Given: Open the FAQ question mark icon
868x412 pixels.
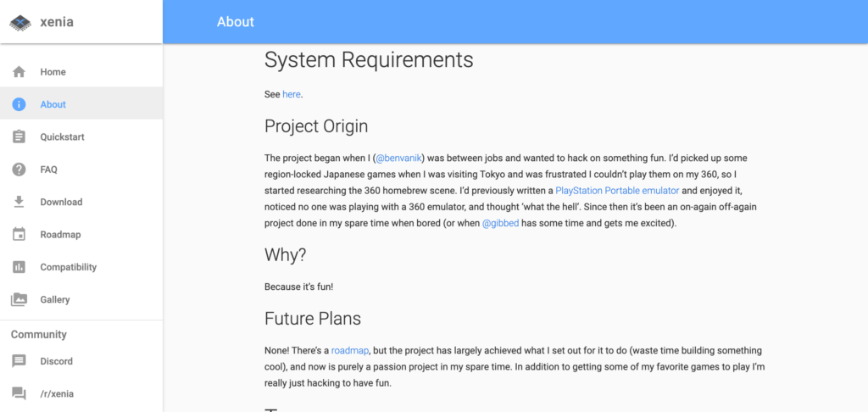Looking at the screenshot, I should [x=19, y=170].
